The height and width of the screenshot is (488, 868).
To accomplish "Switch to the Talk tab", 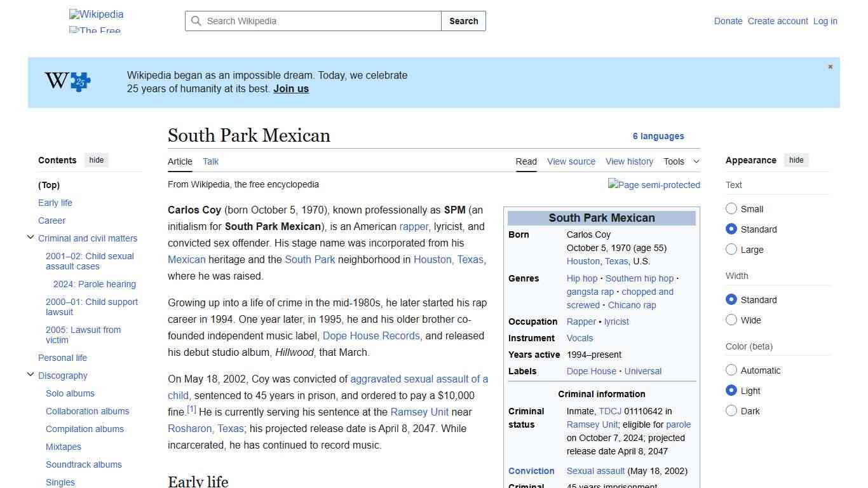I will [x=210, y=161].
